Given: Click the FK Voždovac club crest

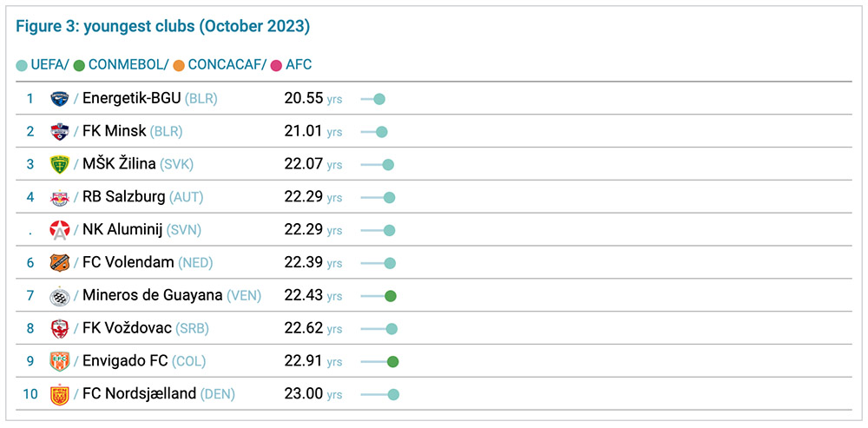Looking at the screenshot, I should [59, 329].
